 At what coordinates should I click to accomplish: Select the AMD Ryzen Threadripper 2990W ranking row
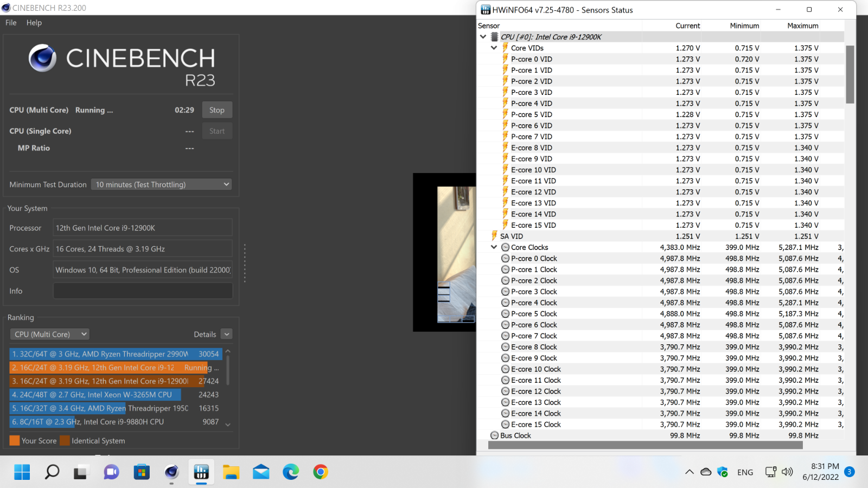(116, 354)
